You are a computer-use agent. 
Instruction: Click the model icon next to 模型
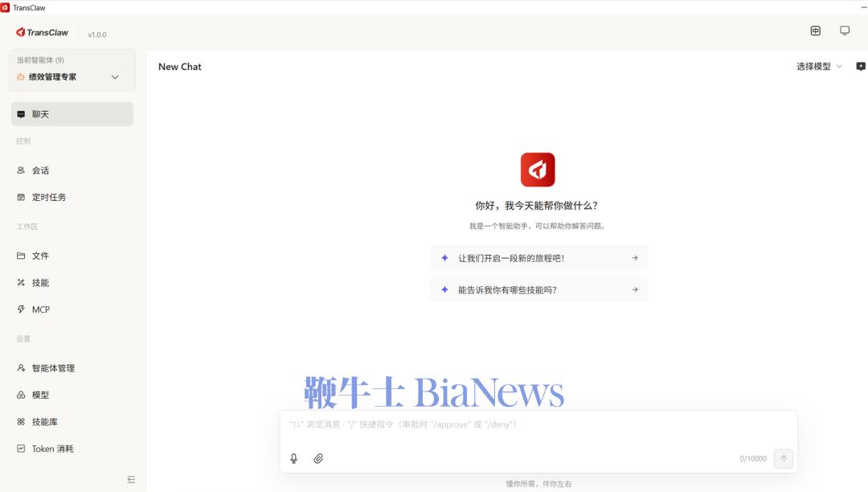[21, 395]
